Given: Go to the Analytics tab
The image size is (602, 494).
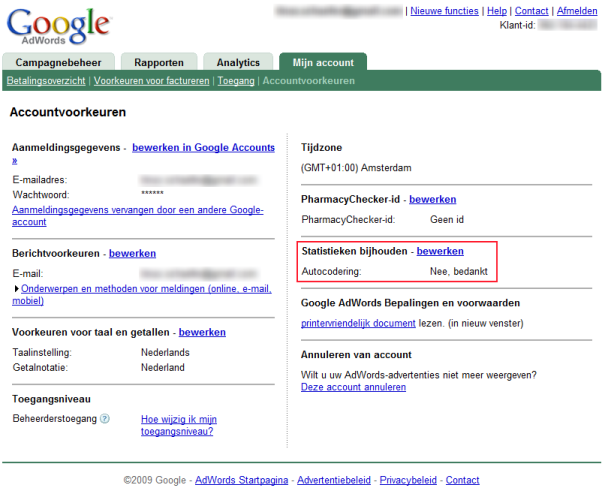Looking at the screenshot, I should tap(238, 62).
